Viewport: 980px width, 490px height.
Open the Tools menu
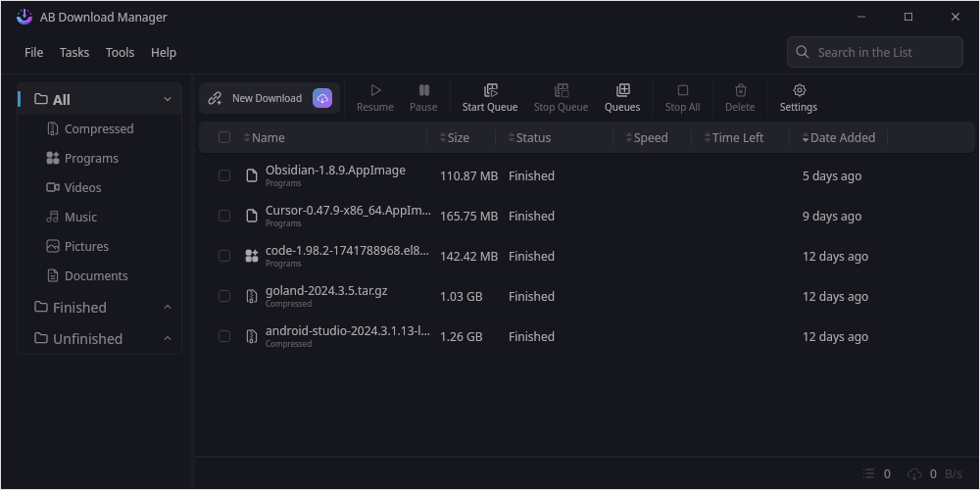point(120,53)
